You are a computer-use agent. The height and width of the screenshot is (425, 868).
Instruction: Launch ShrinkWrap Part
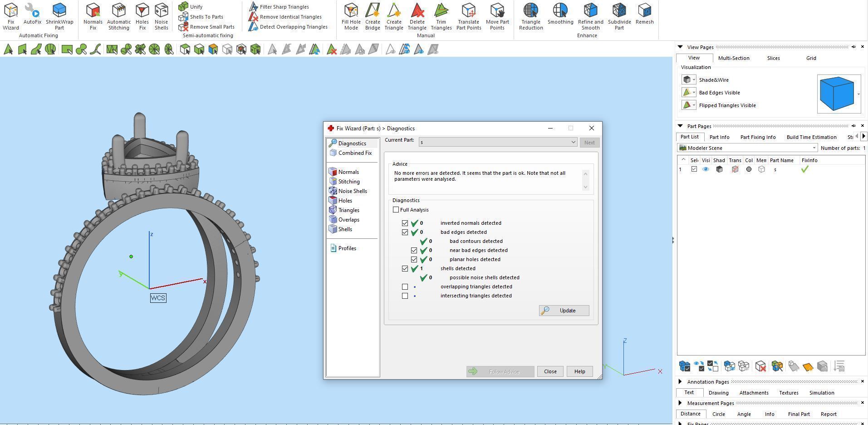59,16
